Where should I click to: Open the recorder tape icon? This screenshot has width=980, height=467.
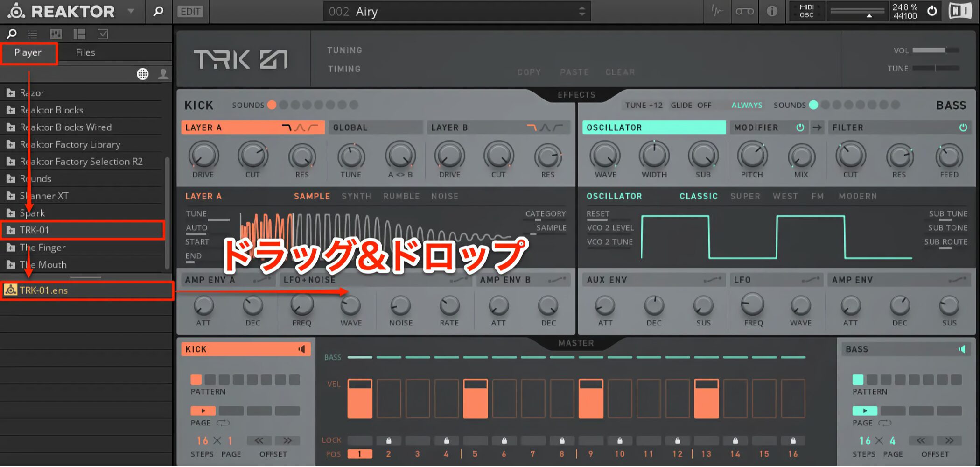click(x=744, y=11)
